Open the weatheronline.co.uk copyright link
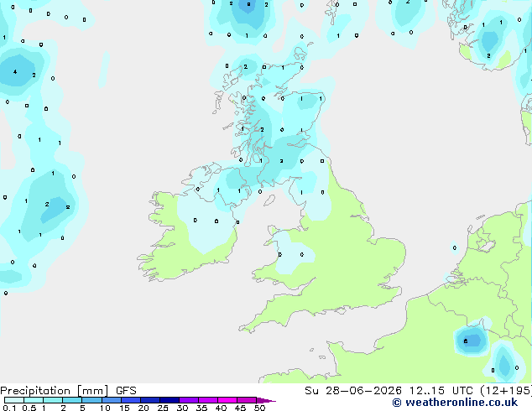The width and height of the screenshot is (532, 411). tap(455, 403)
